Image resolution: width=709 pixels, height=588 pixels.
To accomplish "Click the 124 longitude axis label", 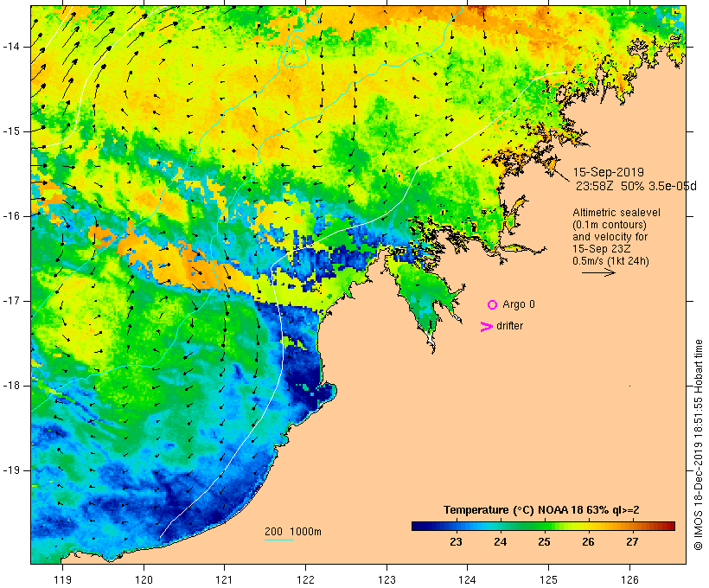I will (x=468, y=579).
